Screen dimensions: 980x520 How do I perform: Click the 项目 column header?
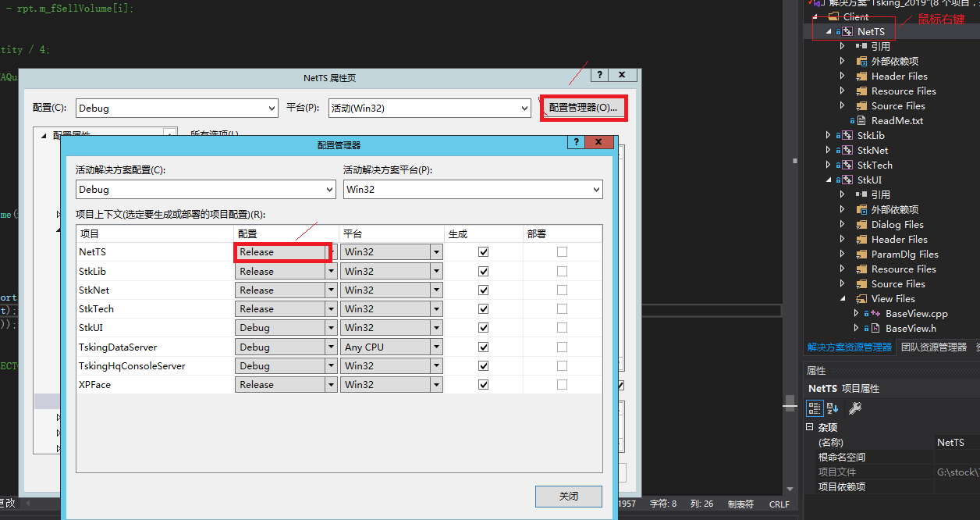(154, 233)
